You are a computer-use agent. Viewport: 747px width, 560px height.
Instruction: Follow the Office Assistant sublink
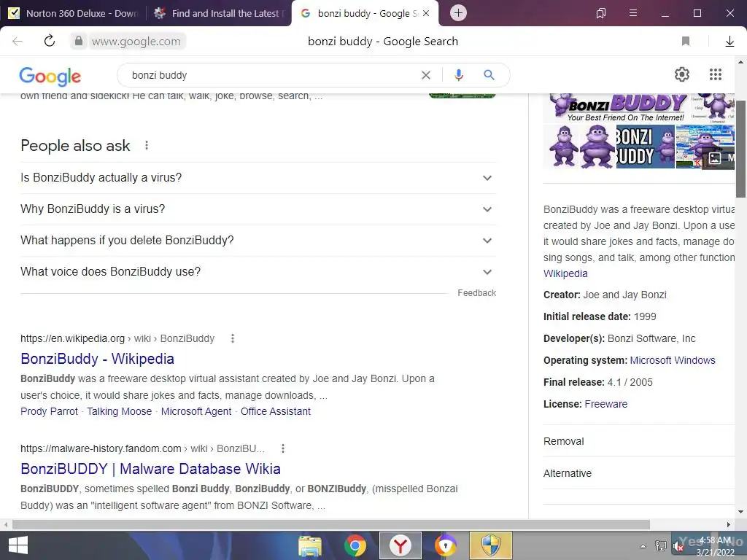coord(275,411)
